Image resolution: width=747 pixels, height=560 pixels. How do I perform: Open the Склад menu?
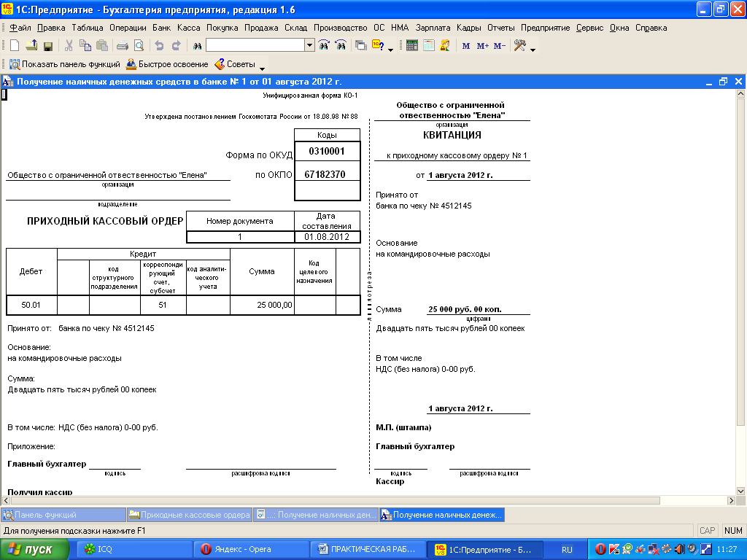[296, 28]
